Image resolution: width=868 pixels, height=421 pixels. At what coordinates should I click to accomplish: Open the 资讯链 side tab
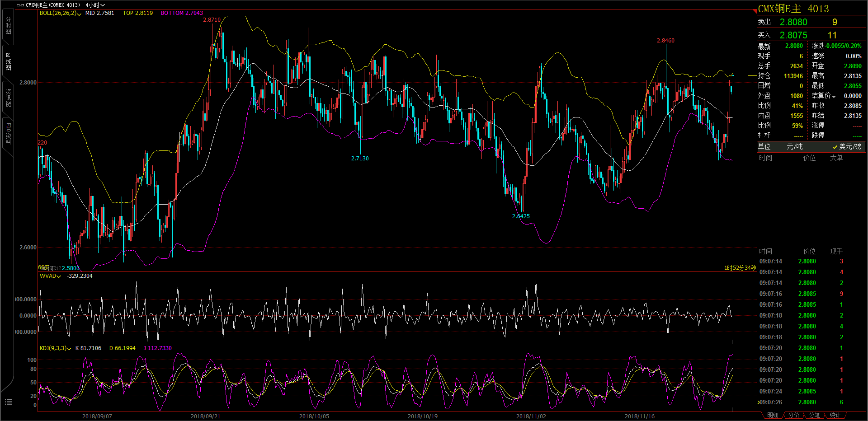(x=8, y=98)
